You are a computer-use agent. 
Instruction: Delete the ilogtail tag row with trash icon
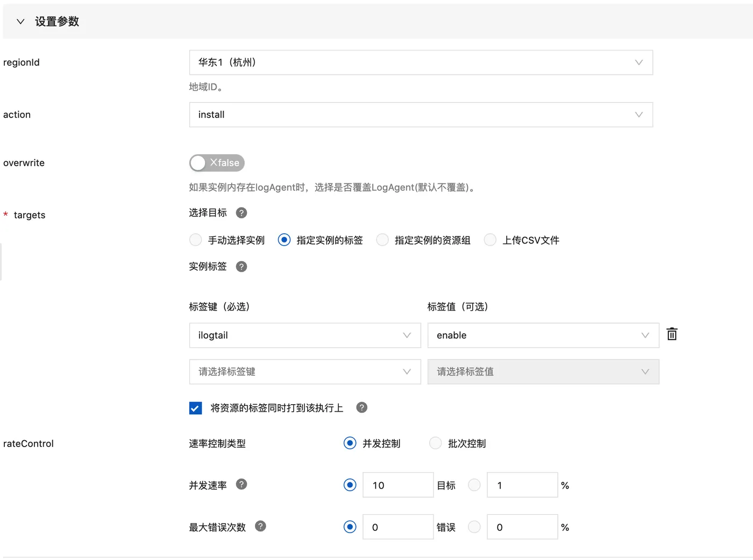(672, 334)
